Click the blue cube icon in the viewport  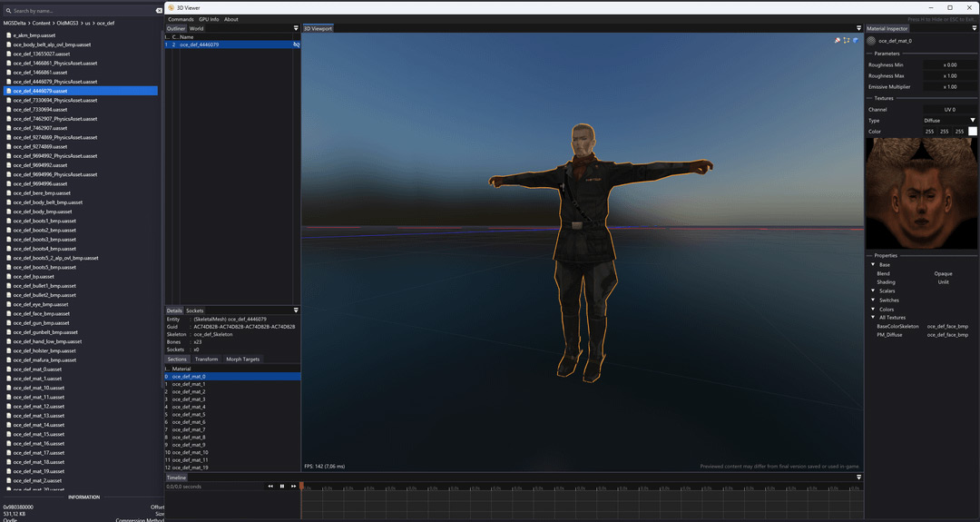[855, 40]
